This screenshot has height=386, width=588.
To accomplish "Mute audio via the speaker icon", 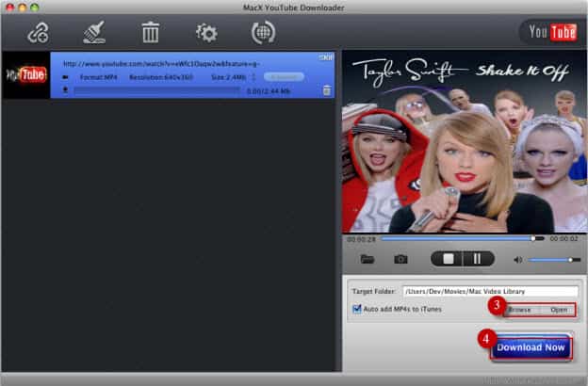I will pos(518,260).
